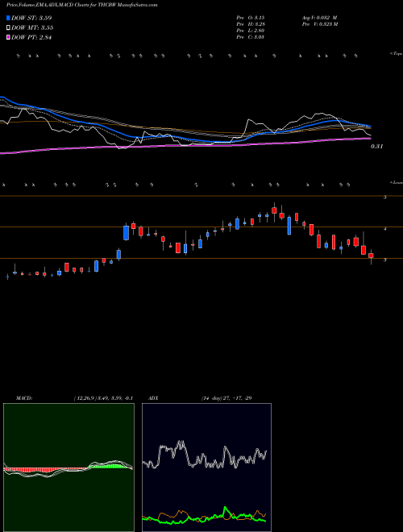Select the 'Pre L: 2.80' low value
The width and height of the screenshot is (403, 532).
pos(251,31)
